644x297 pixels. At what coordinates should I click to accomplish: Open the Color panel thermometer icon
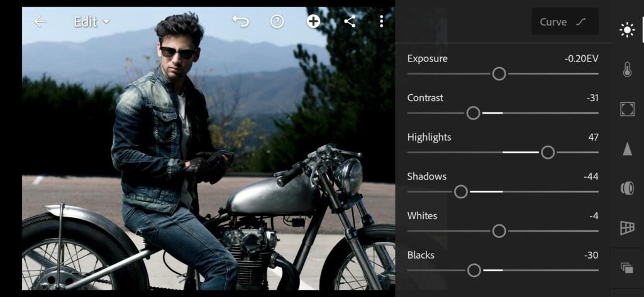point(627,70)
